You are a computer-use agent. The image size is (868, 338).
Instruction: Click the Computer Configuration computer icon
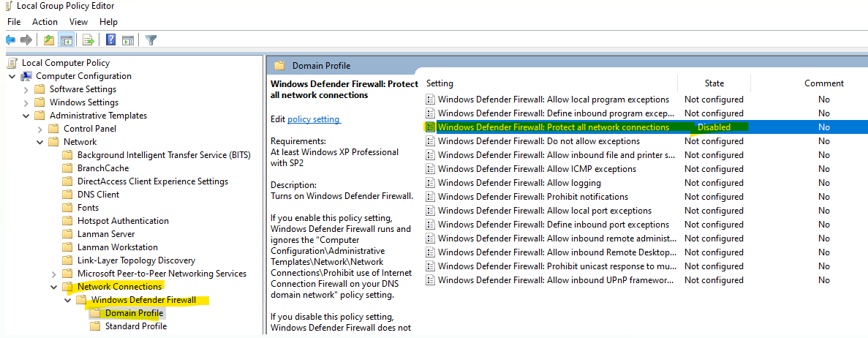coord(26,76)
